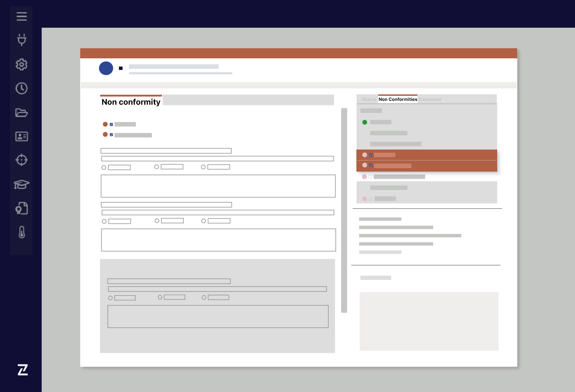This screenshot has width=575, height=392.
Task: Click the second orange dot under Non conformity
Action: coord(105,134)
